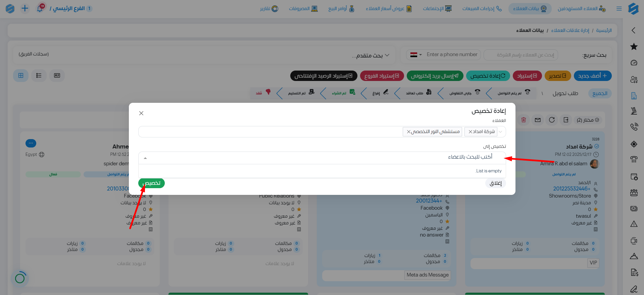
Task: Remove مستشفى النور التخصصي tag from clients
Action: pos(409,132)
